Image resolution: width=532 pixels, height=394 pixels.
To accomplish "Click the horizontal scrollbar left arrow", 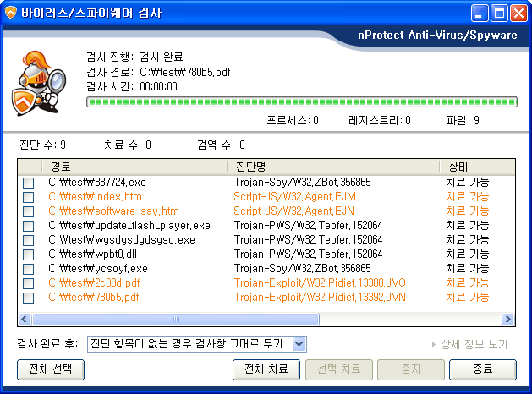I will (25, 319).
